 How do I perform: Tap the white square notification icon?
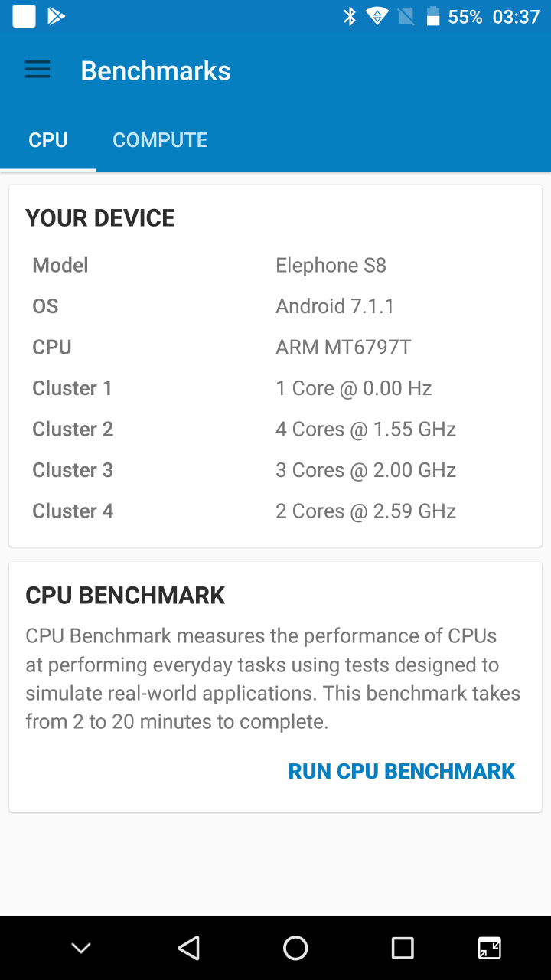[24, 16]
